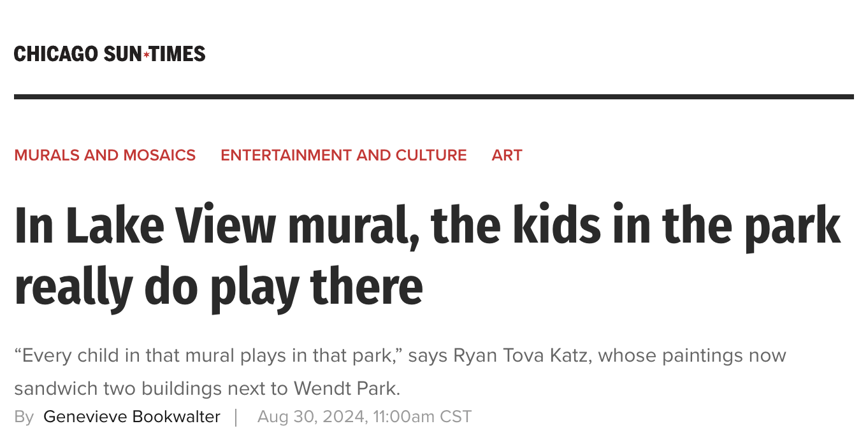Open author Genevieve Bookwalter's page

[132, 417]
